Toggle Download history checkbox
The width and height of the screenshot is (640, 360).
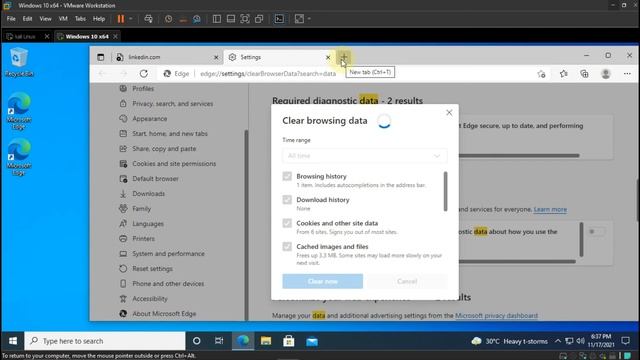pyautogui.click(x=287, y=200)
